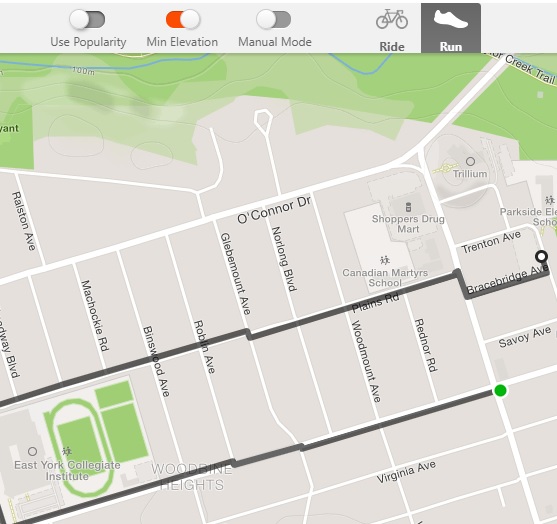Image resolution: width=557 pixels, height=524 pixels.
Task: Click the O'Connor Dr street label
Action: click(x=274, y=210)
